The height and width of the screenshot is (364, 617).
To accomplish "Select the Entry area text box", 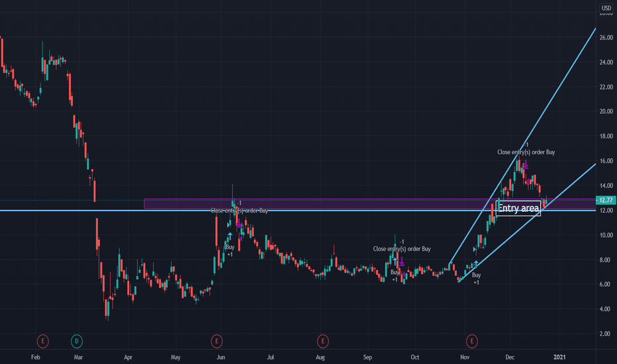I will (x=518, y=208).
